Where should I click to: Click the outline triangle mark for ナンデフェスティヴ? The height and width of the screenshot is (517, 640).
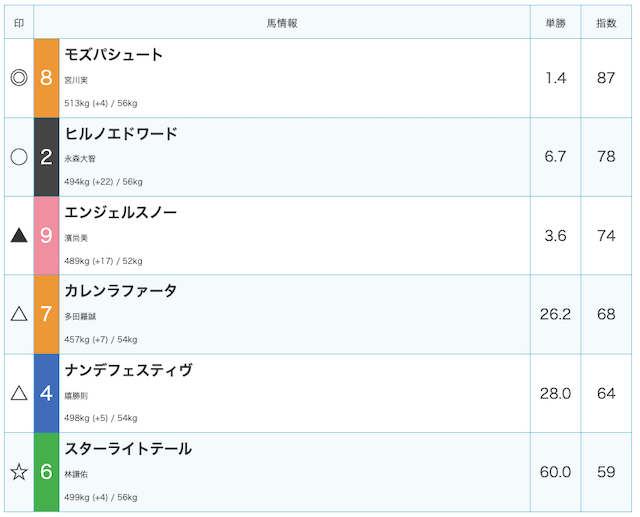(x=19, y=393)
